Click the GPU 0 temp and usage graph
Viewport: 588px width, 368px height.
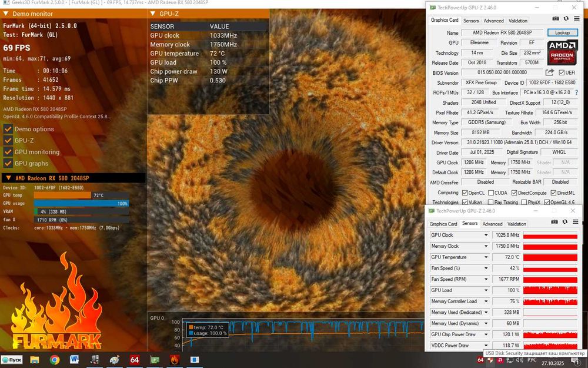point(303,334)
